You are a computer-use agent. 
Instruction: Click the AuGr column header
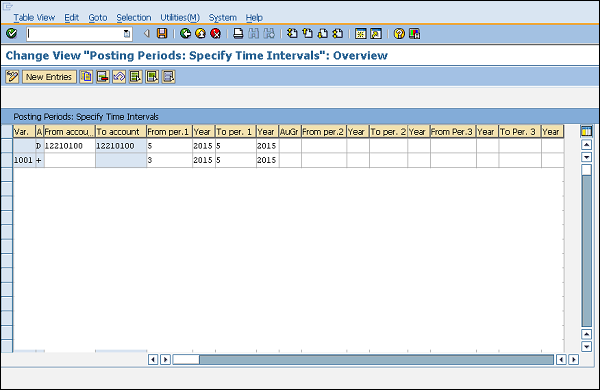(290, 132)
